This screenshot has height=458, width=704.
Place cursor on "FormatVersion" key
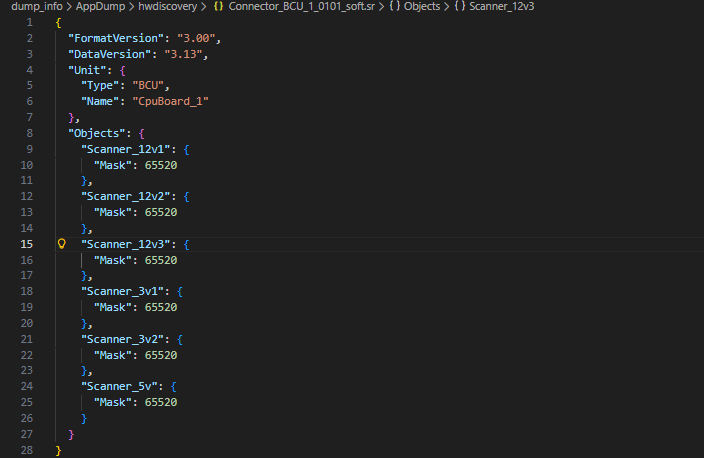[x=112, y=38]
